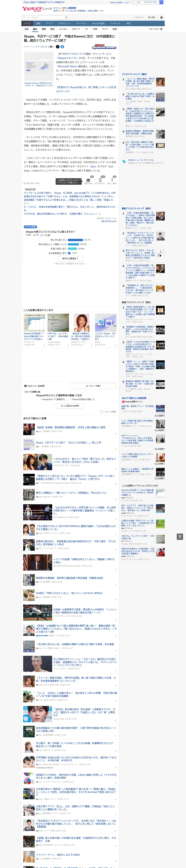Open the トピックス一覧 link
The height and width of the screenshot is (868, 186).
click(x=155, y=29)
